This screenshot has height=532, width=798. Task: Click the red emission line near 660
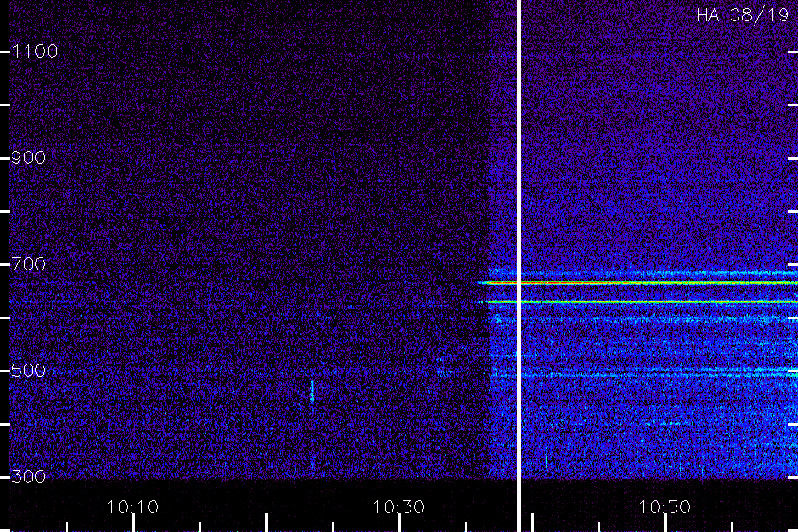[x=638, y=283]
